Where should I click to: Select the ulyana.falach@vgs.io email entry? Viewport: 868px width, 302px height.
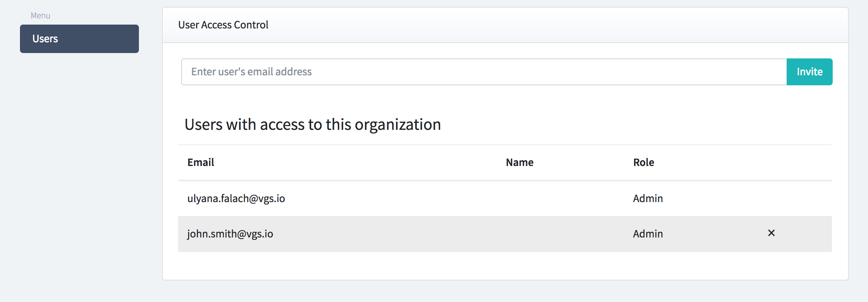coord(236,198)
